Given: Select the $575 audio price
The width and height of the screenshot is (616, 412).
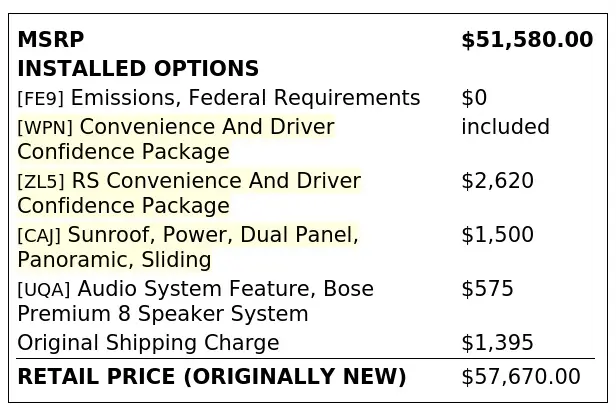Looking at the screenshot, I should (487, 289).
